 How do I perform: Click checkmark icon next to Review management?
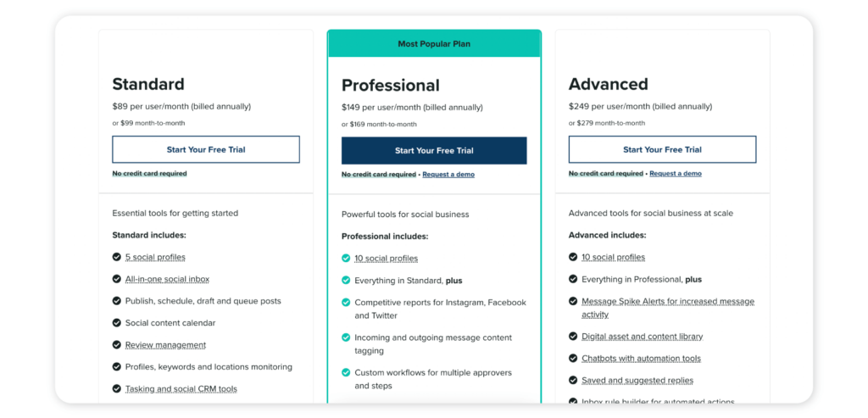116,345
